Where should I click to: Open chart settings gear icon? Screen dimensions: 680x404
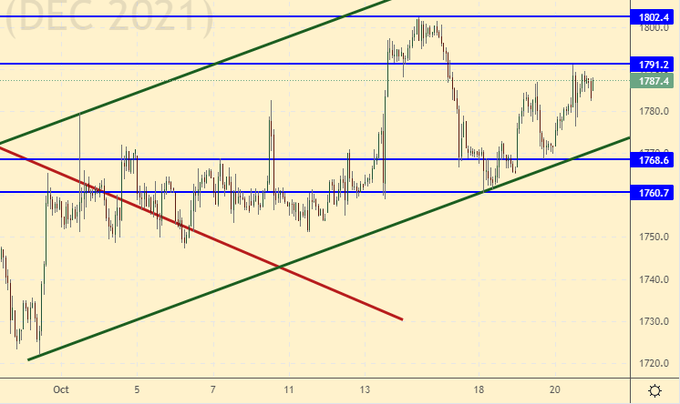[654, 390]
